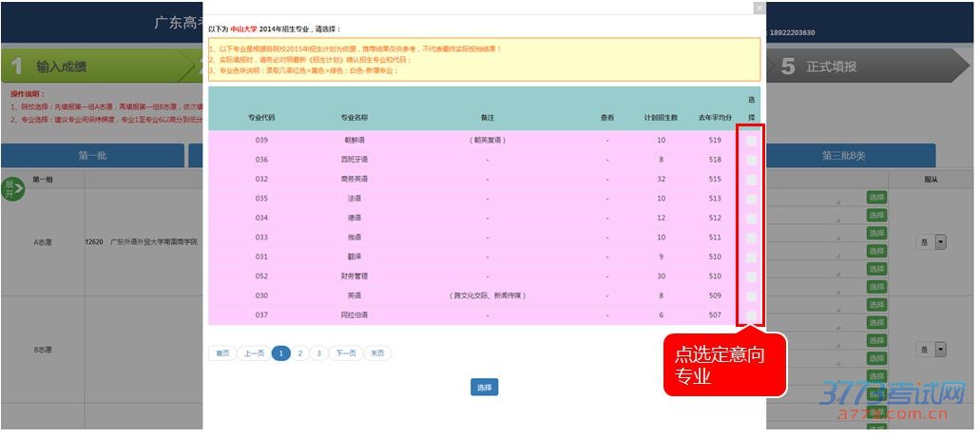This screenshot has width=980, height=438.
Task: Select the checkbox for 西班牙语 row
Action: tap(751, 160)
